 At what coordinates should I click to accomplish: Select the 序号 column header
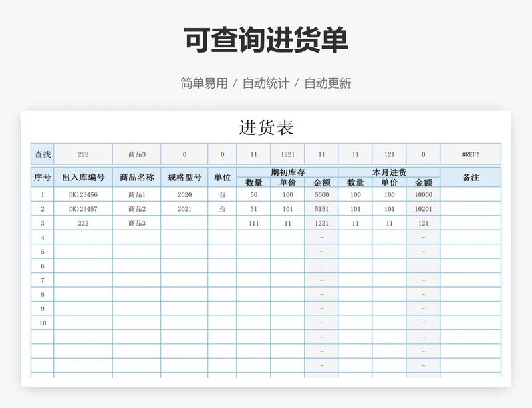[43, 177]
